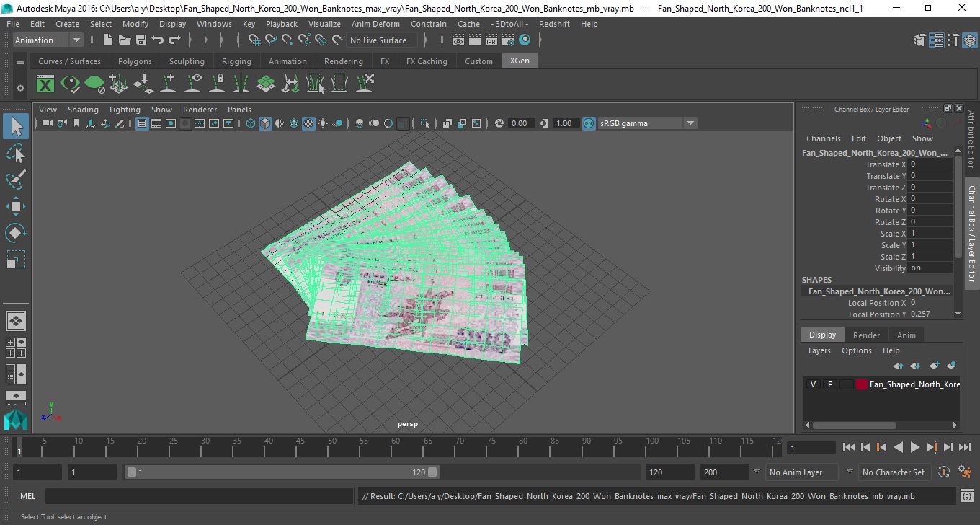Switch to the Rigging shelf tab
Screen dimensions: 980x525
(x=236, y=61)
